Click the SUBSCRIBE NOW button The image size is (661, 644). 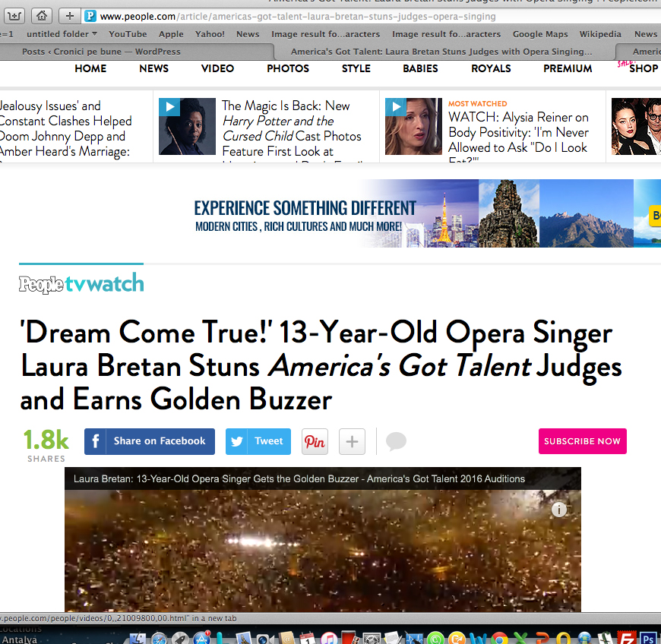583,441
